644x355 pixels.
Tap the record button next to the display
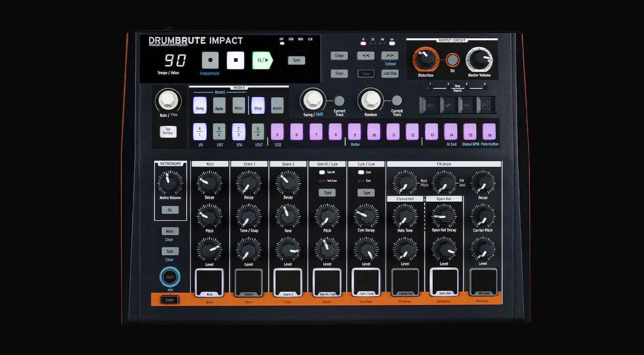click(210, 60)
